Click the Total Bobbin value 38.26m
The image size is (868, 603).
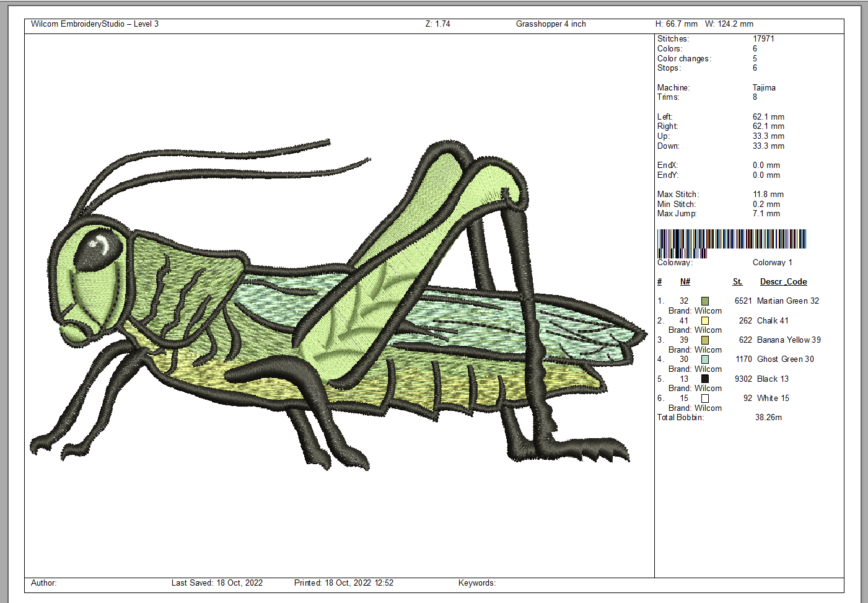pos(768,418)
